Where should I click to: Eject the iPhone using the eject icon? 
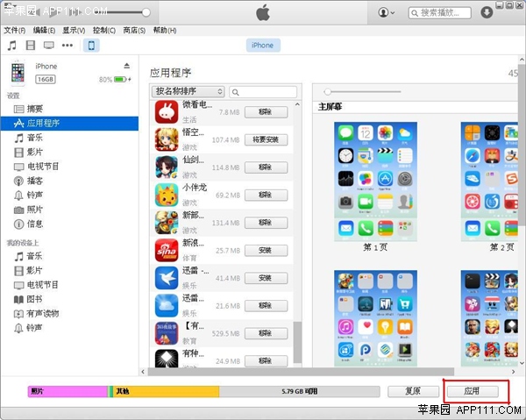coord(126,67)
